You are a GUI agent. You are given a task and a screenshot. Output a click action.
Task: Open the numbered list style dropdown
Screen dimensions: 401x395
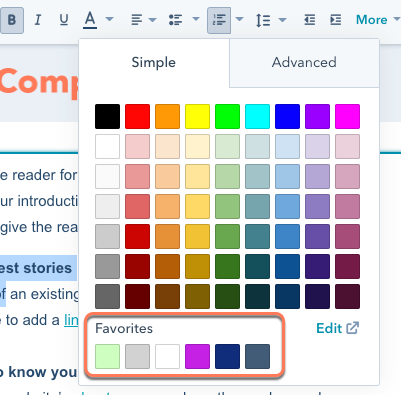(239, 19)
